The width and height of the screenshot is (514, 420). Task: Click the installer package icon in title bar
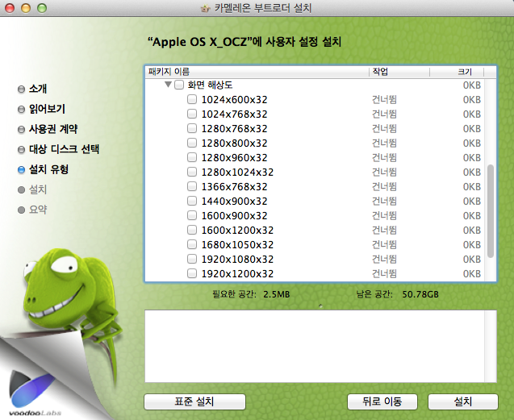pos(205,8)
